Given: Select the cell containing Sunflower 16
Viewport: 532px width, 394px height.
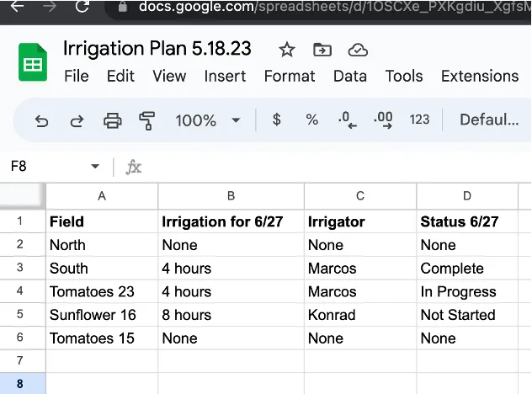Looking at the screenshot, I should pyautogui.click(x=101, y=315).
